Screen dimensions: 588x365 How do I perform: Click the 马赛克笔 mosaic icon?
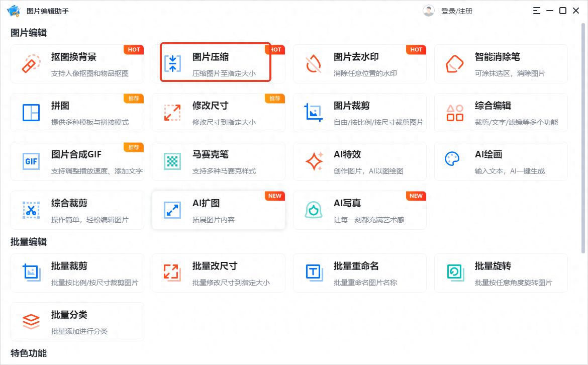172,161
